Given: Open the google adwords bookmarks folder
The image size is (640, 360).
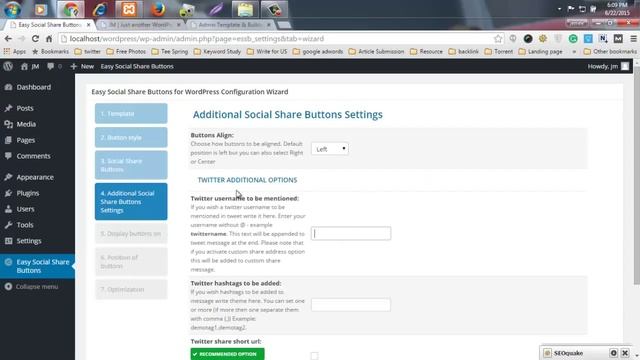Looking at the screenshot, I should click(318, 51).
